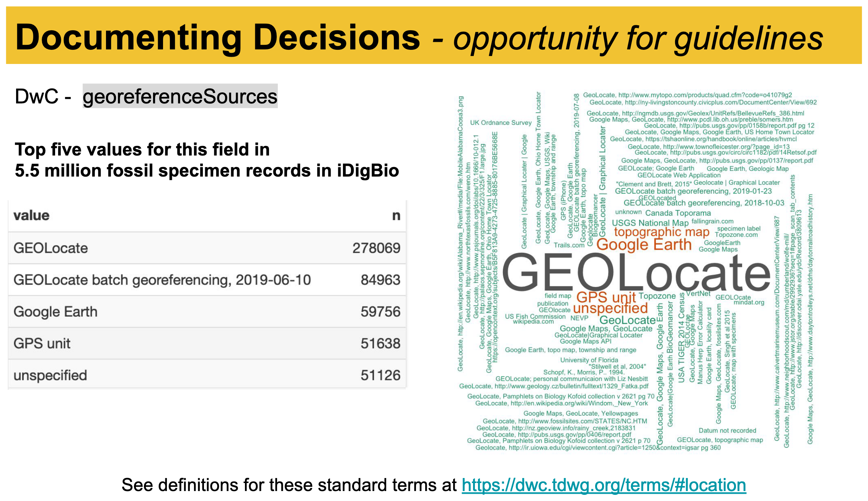Viewport: 868px width, 501px height.
Task: Open the dwc.tdwg.org location terms link
Action: [x=604, y=485]
